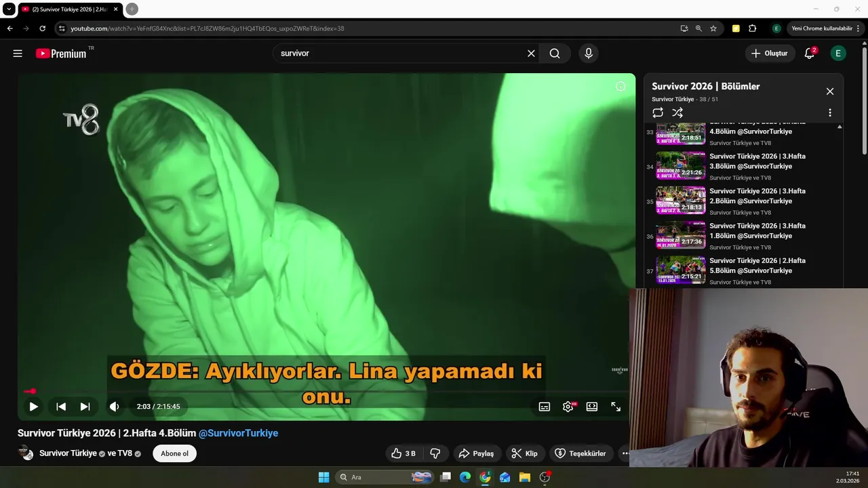Open playlist more options menu

click(x=830, y=113)
